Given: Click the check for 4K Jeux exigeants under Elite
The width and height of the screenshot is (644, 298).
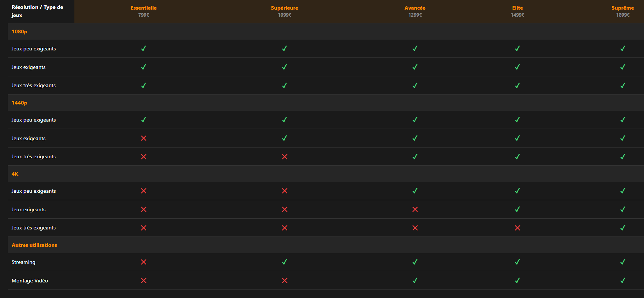Looking at the screenshot, I should (517, 209).
